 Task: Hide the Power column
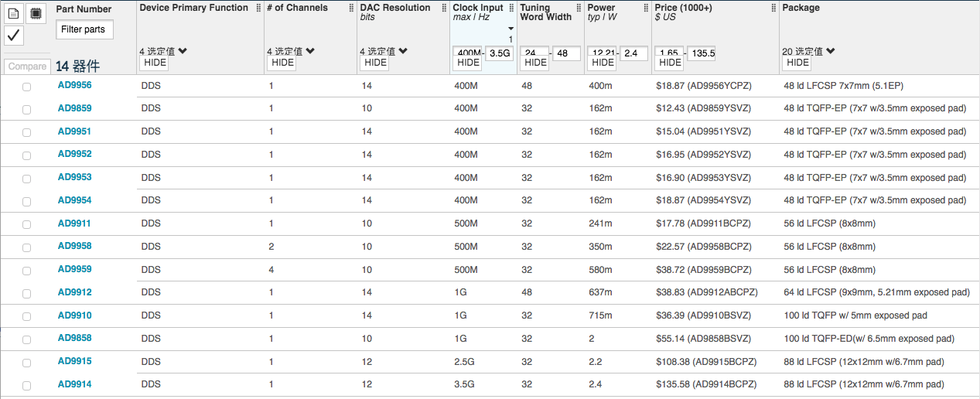pyautogui.click(x=602, y=63)
